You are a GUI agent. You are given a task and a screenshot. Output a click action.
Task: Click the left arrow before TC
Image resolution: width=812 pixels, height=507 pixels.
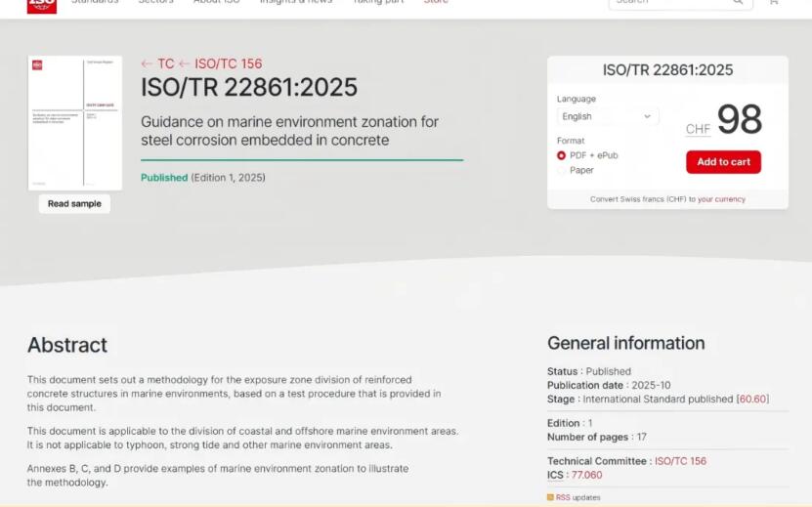pyautogui.click(x=147, y=64)
